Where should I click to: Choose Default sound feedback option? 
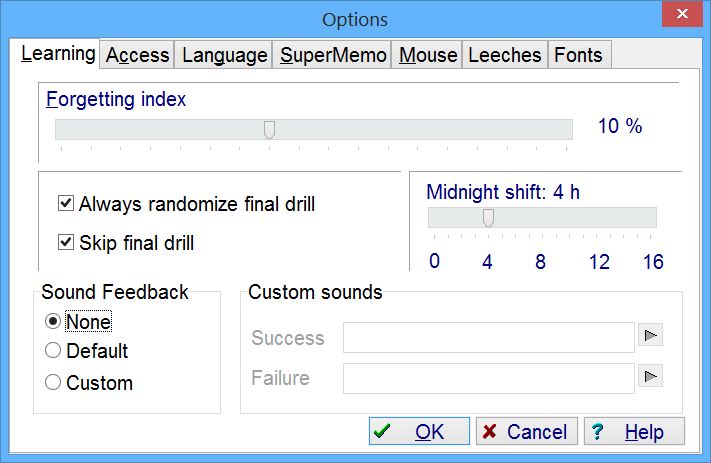[x=53, y=351]
